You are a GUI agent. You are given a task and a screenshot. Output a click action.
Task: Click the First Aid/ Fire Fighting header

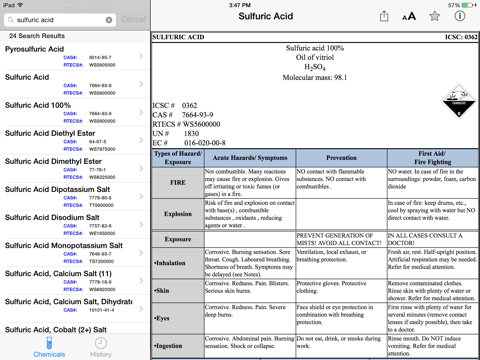click(x=433, y=158)
